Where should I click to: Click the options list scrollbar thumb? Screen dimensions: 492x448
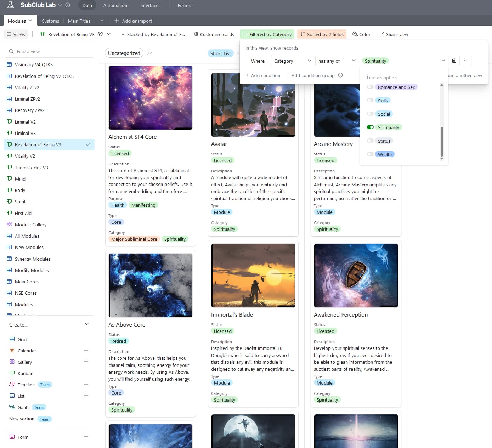click(x=442, y=142)
